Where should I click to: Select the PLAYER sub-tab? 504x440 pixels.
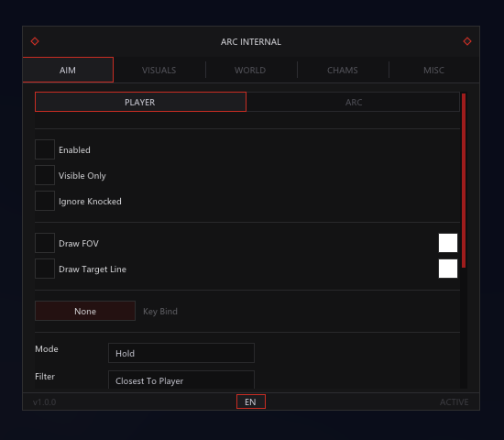tap(140, 102)
